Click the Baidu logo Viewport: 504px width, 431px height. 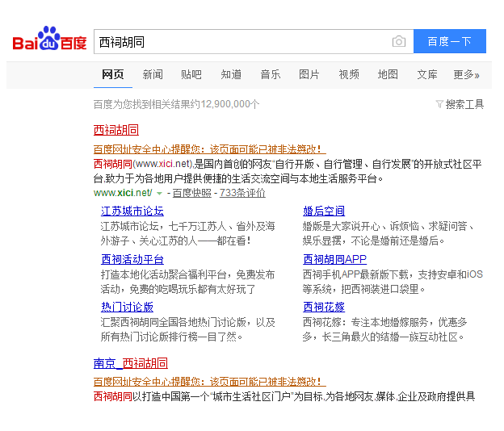tap(49, 39)
